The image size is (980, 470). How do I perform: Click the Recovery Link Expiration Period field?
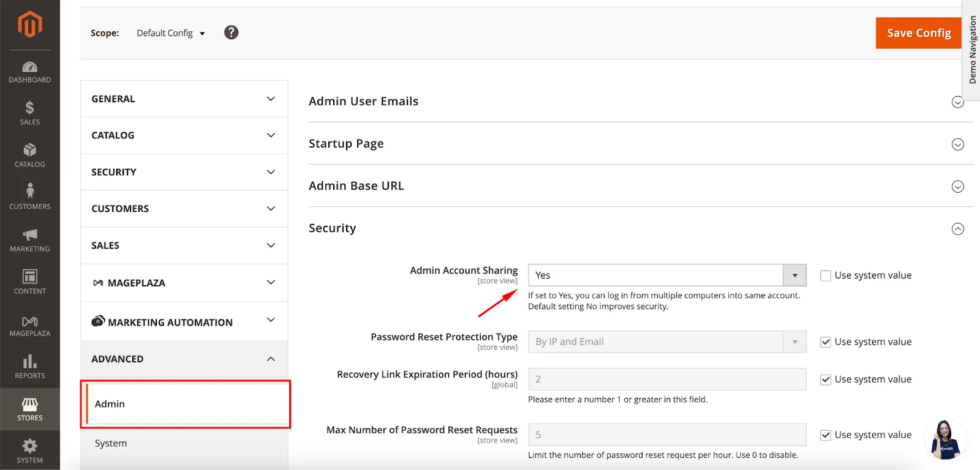coord(667,379)
